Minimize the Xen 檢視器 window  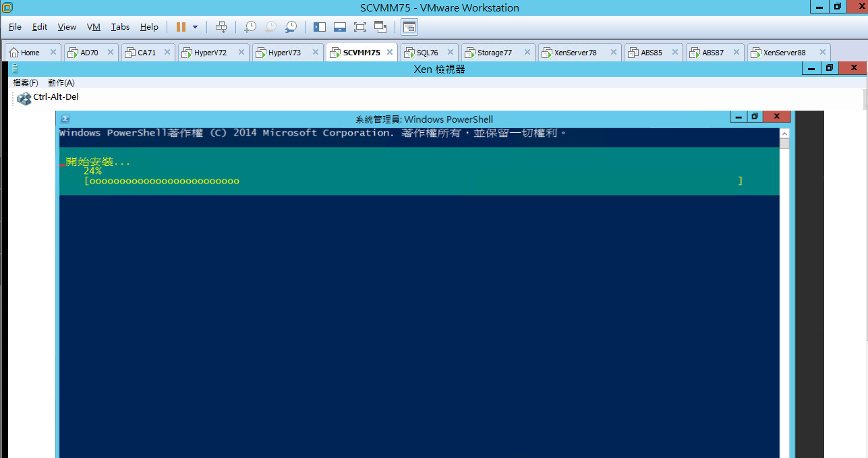coord(811,68)
